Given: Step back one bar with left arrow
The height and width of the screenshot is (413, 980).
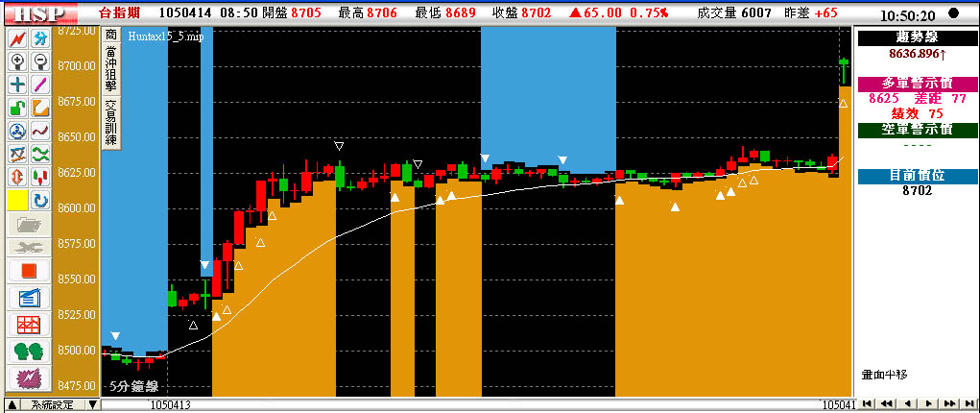Looking at the screenshot, I should click(x=907, y=403).
